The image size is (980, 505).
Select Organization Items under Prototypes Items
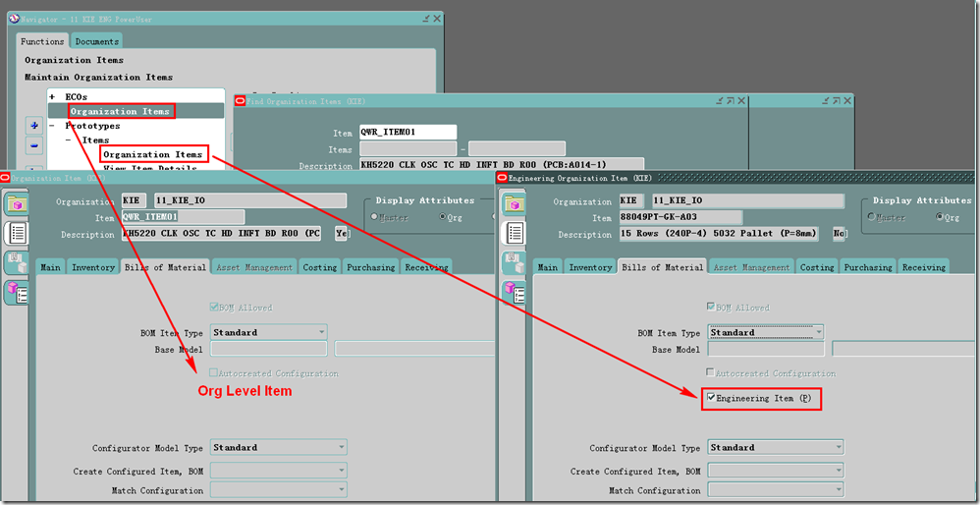pyautogui.click(x=153, y=153)
